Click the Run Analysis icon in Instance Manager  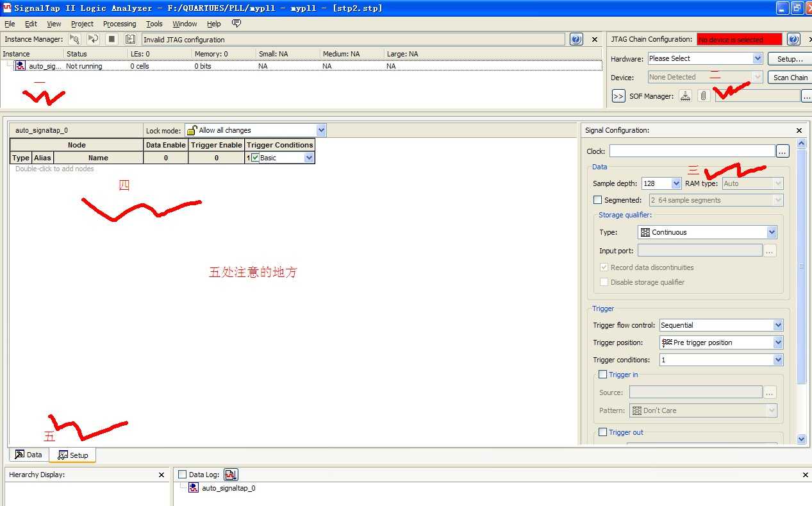[x=74, y=39]
